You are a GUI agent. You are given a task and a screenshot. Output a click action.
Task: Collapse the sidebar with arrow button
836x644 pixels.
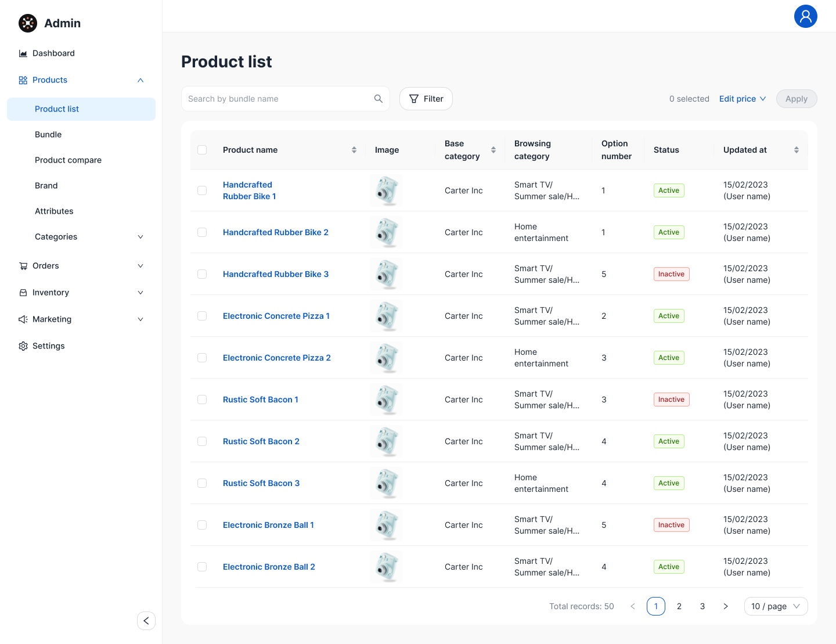(146, 621)
